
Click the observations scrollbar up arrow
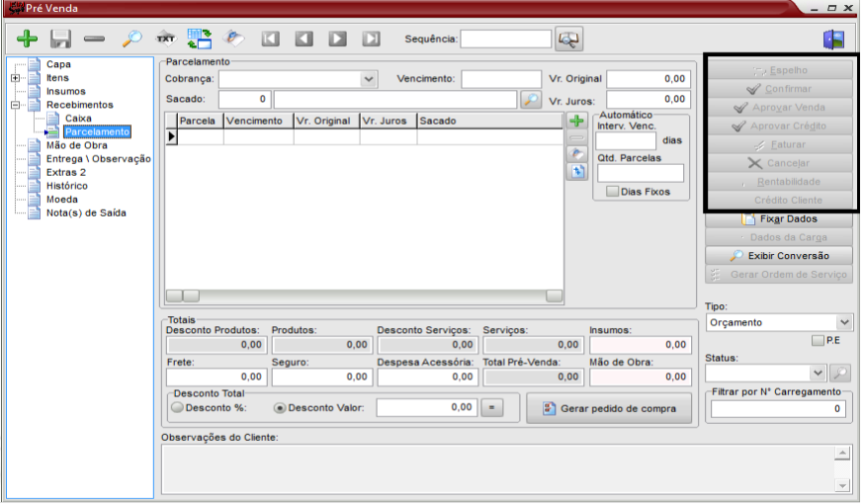coord(842,454)
